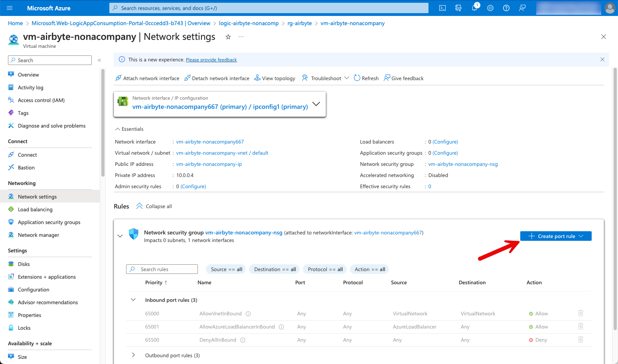Viewport: 618px width, 364px height.
Task: Collapse the sidebar with double-chevron icon
Action: [x=99, y=60]
